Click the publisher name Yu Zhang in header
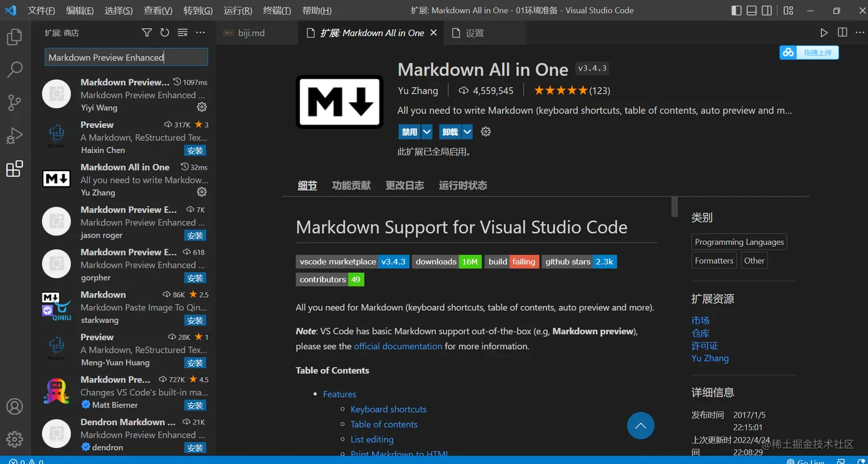This screenshot has height=464, width=868. pos(418,91)
